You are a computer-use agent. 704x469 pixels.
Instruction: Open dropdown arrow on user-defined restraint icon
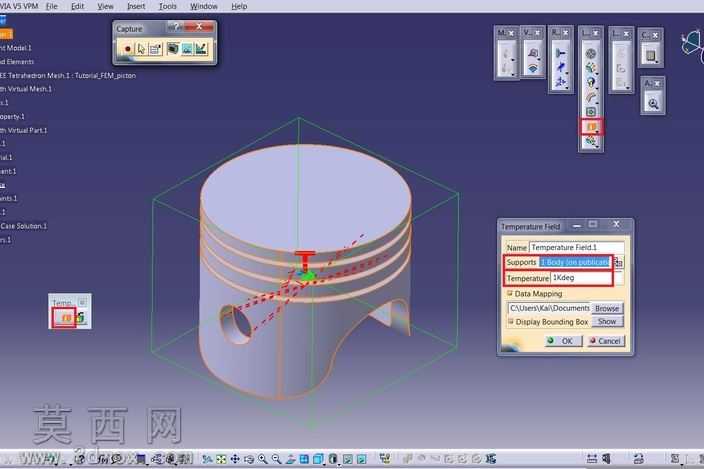567,88
